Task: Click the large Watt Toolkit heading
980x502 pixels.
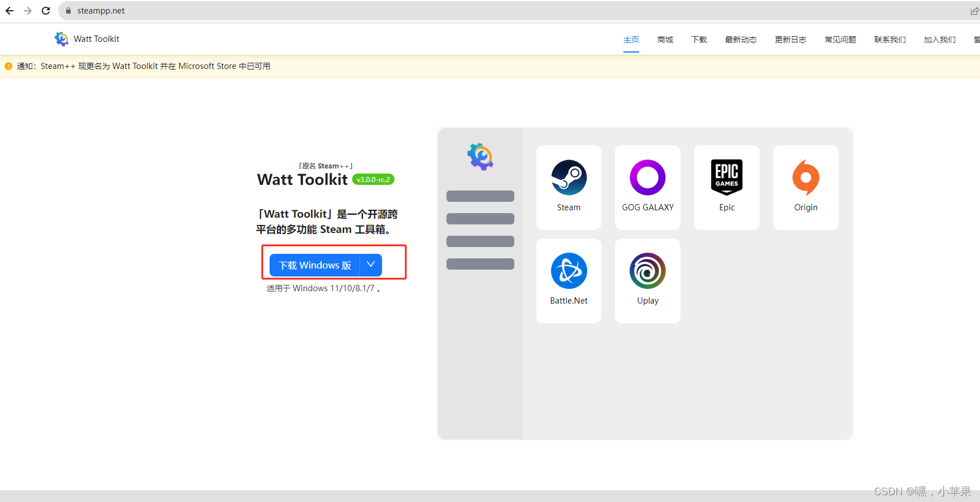Action: point(302,179)
